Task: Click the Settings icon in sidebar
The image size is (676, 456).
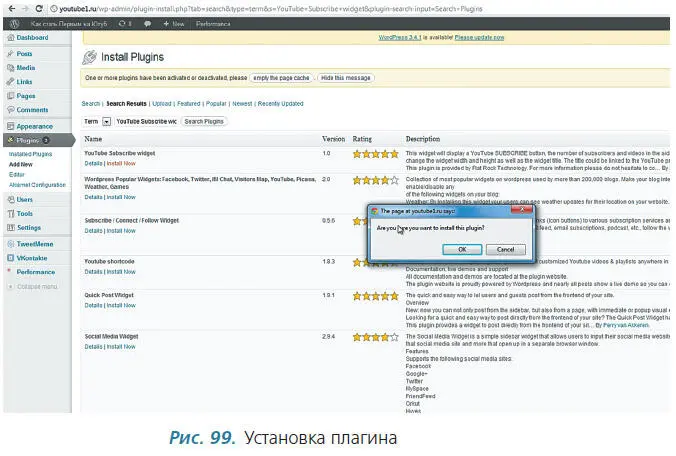Action: [x=11, y=228]
